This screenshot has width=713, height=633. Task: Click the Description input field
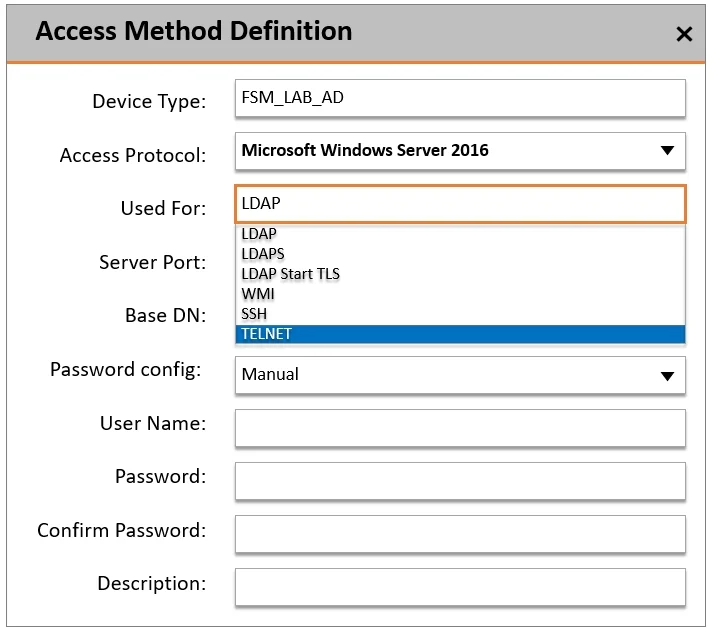(x=460, y=587)
